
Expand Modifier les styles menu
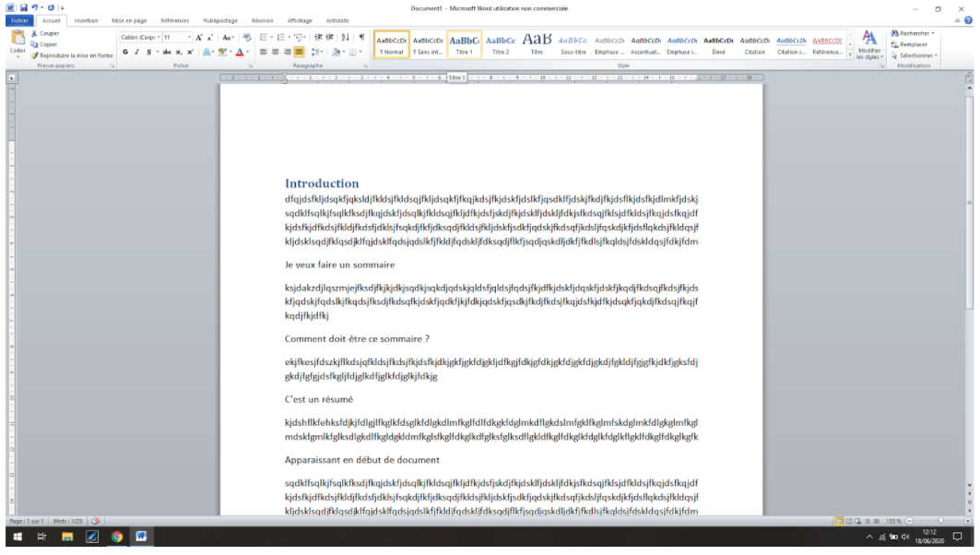click(869, 45)
